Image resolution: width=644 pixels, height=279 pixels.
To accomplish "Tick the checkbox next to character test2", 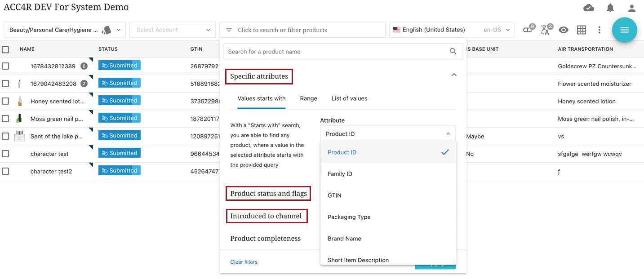I will coord(6,170).
